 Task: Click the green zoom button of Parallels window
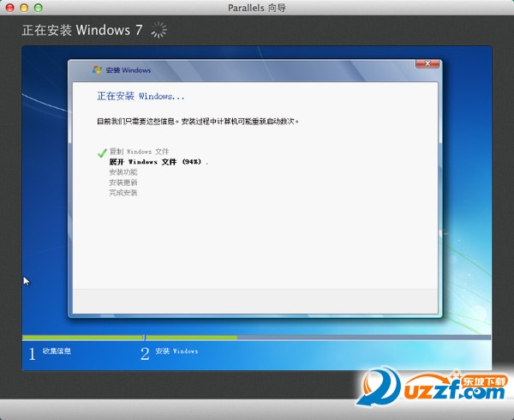point(39,8)
